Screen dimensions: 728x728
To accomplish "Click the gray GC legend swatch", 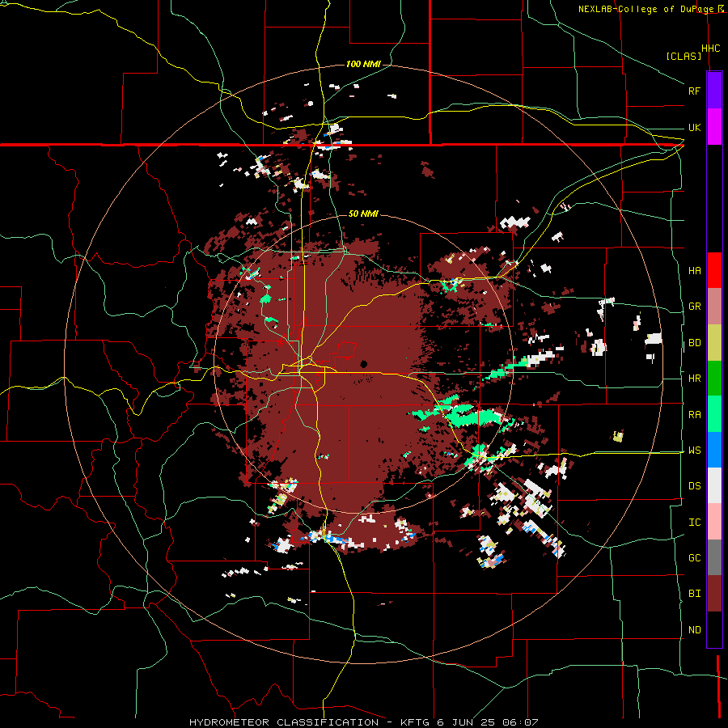I will [x=714, y=557].
